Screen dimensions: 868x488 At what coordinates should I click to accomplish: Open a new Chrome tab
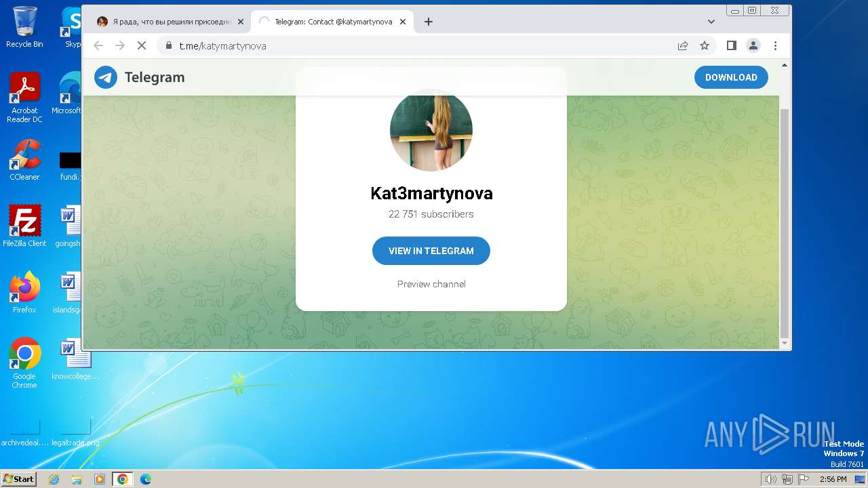tap(428, 22)
